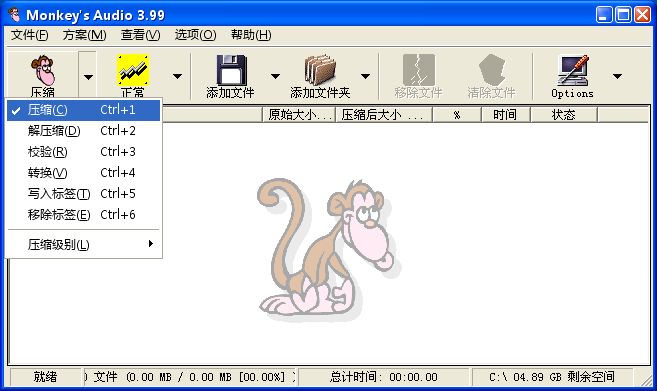657x391 pixels.
Task: Click the 正常 compression level icon
Action: pyautogui.click(x=133, y=70)
